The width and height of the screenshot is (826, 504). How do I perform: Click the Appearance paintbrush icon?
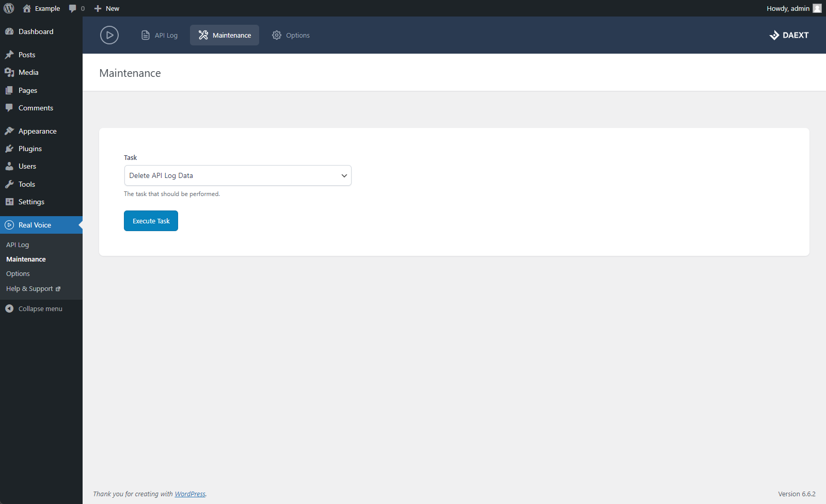[9, 131]
